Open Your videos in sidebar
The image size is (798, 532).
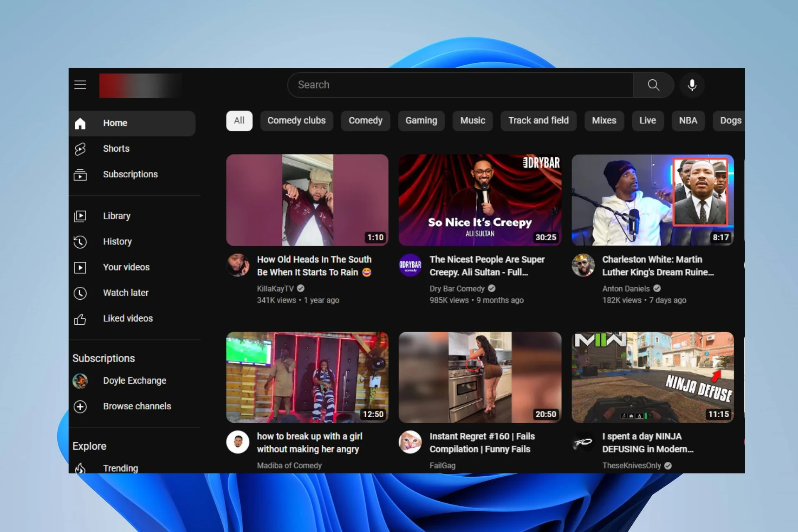(126, 267)
